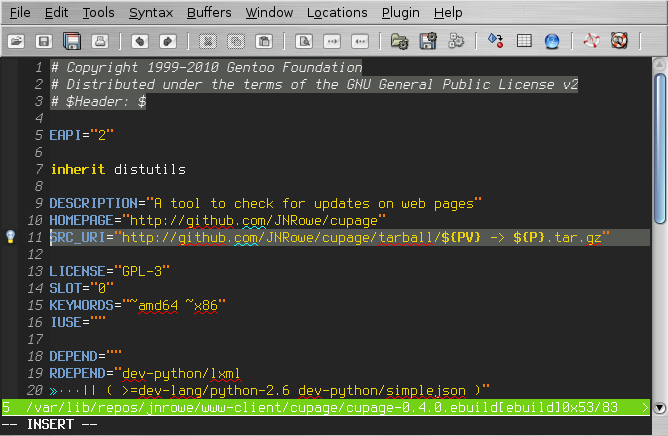668x436 pixels.
Task: Click the GNU General Public License comment line
Action: tap(314, 84)
